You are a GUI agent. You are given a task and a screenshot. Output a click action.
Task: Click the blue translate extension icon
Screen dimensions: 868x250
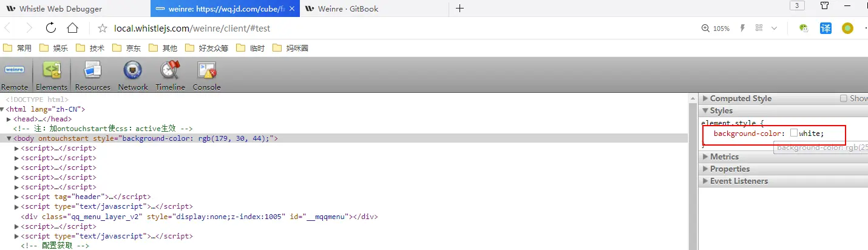coord(826,29)
